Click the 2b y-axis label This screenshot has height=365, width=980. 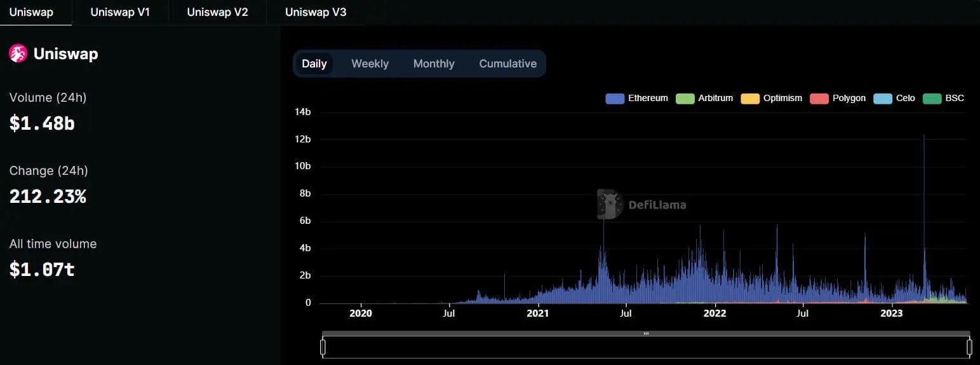304,275
